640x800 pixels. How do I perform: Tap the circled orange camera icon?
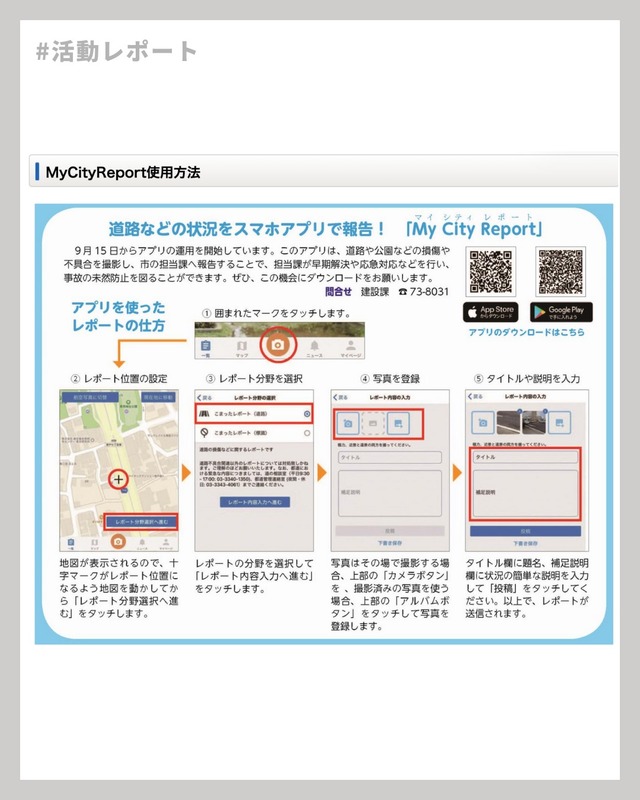click(x=279, y=345)
